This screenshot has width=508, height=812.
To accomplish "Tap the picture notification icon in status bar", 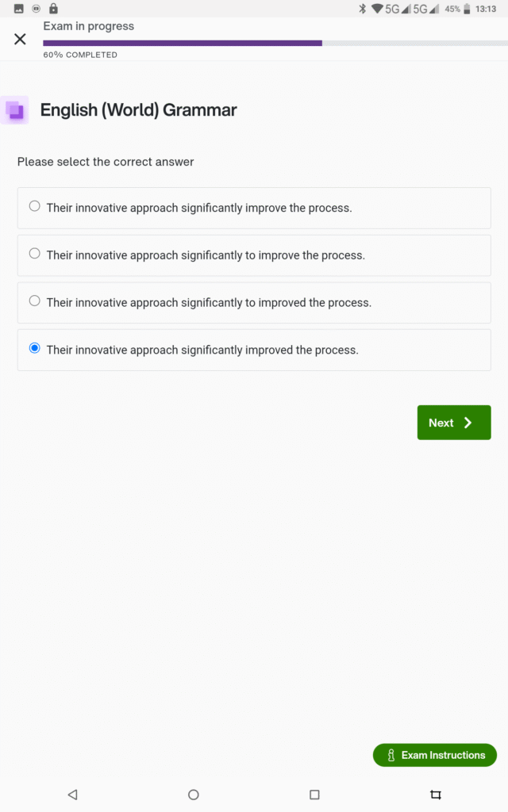I will tap(19, 9).
